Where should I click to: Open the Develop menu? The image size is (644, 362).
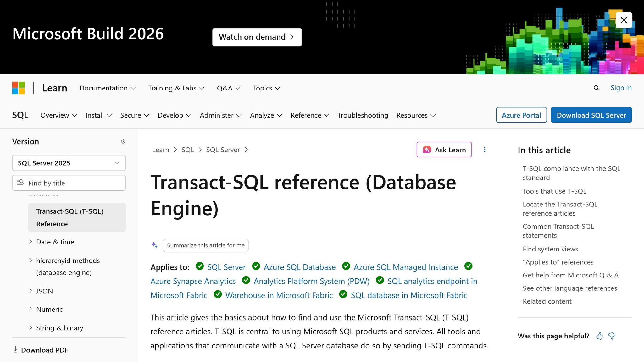pos(174,115)
